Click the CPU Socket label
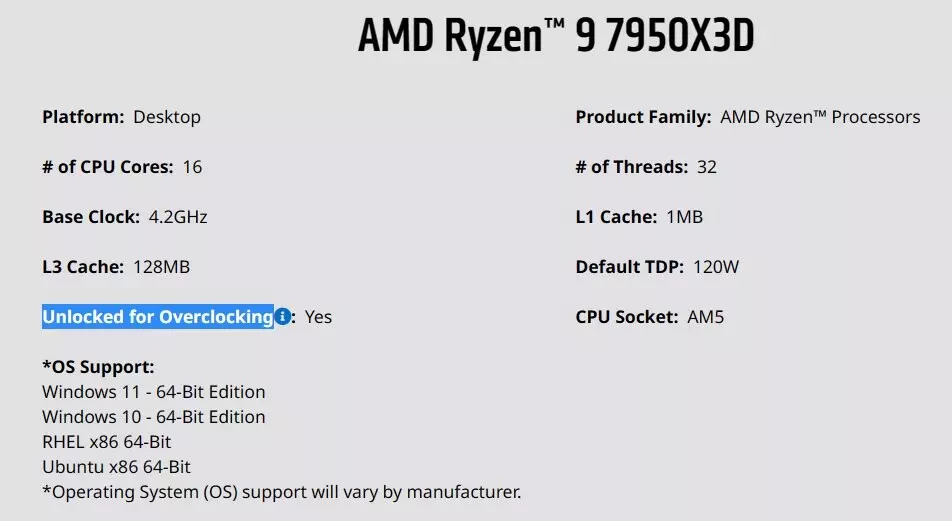Image resolution: width=952 pixels, height=521 pixels. pyautogui.click(x=627, y=317)
